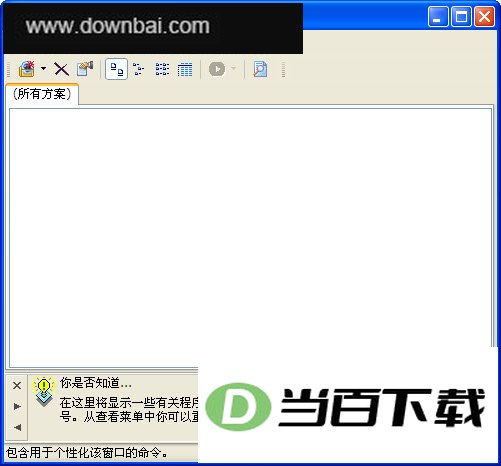The width and height of the screenshot is (501, 466).
Task: Switch to small icons view mode
Action: (139, 69)
